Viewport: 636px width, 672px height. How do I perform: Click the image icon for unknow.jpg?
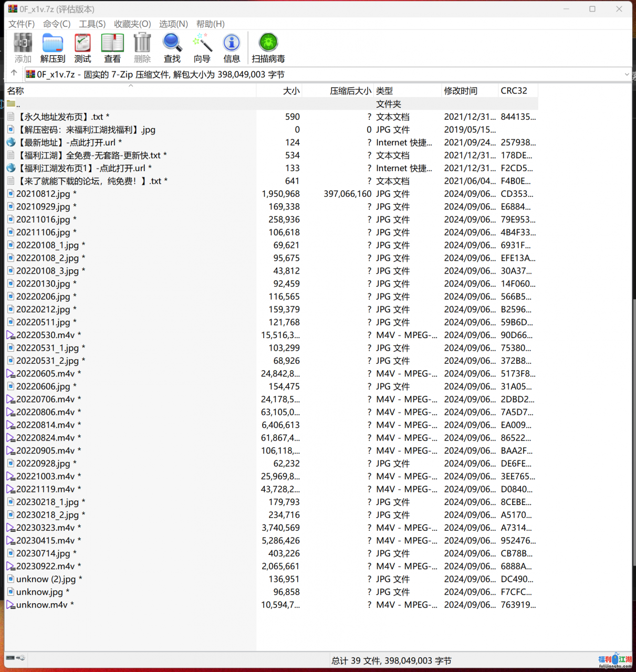tap(11, 592)
